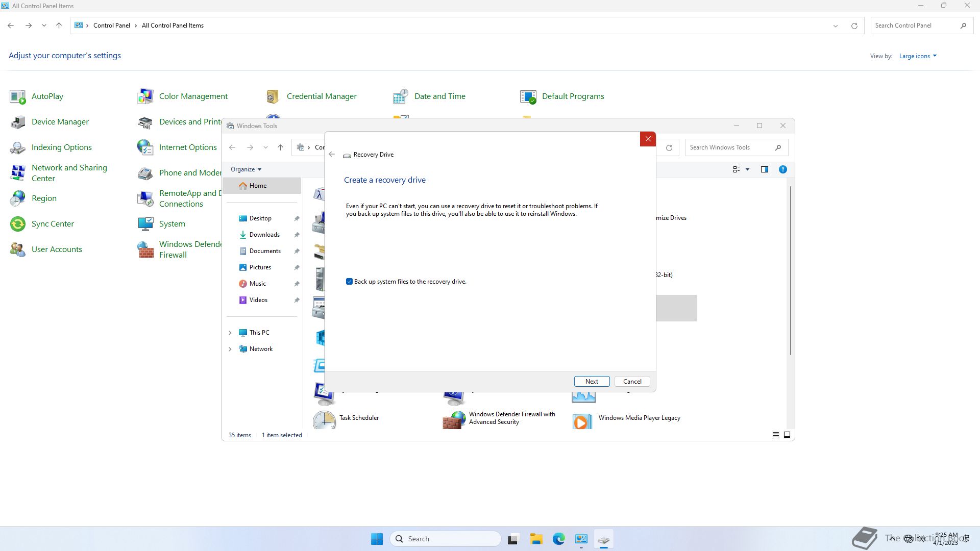Click Control Panel breadcrumb in address bar
Image resolution: width=980 pixels, height=551 pixels.
pyautogui.click(x=111, y=26)
